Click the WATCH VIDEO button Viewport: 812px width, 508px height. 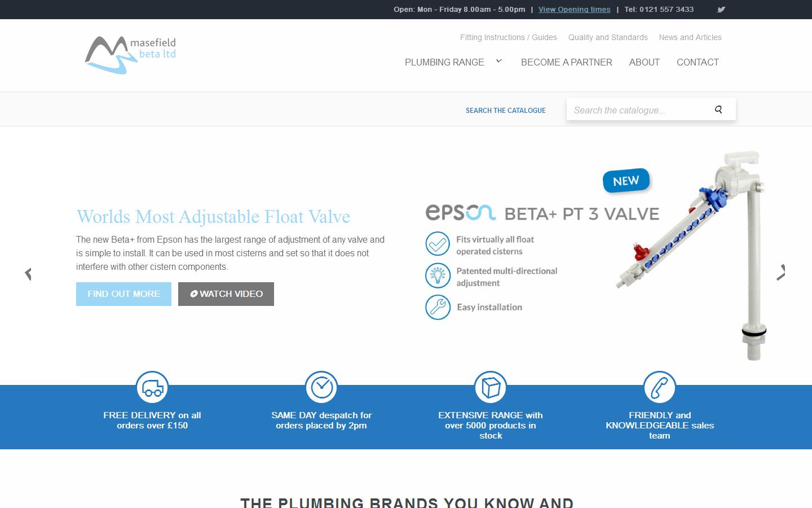pos(226,294)
